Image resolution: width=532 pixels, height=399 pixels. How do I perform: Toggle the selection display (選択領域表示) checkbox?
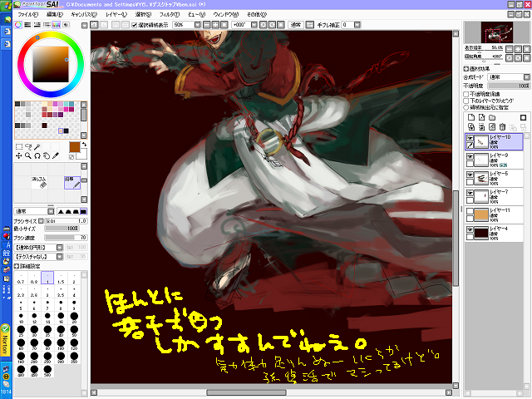click(x=135, y=25)
